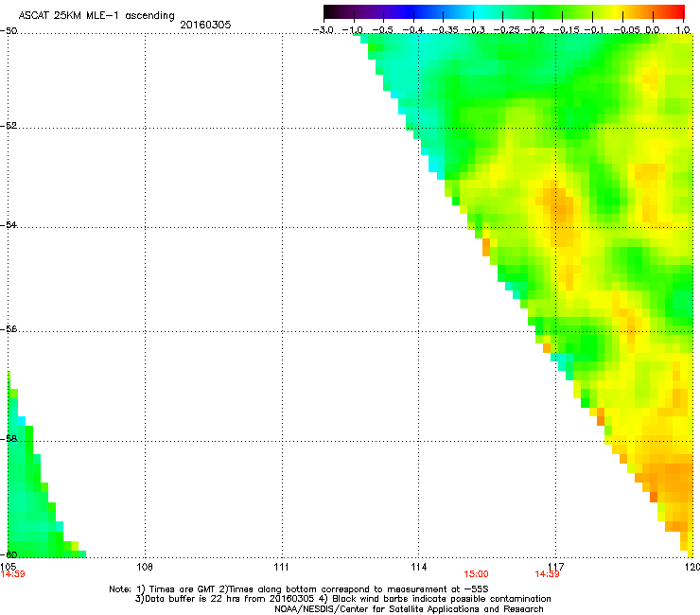Image resolution: width=700 pixels, height=615 pixels.
Task: Click the -0.35 color scale label
Action: pos(446,30)
